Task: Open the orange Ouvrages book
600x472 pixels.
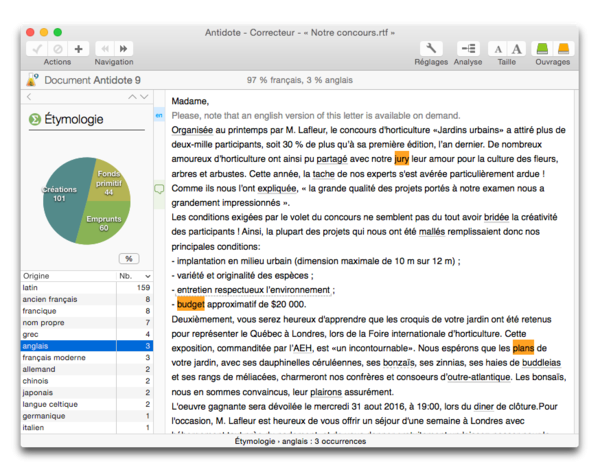Action: point(563,49)
